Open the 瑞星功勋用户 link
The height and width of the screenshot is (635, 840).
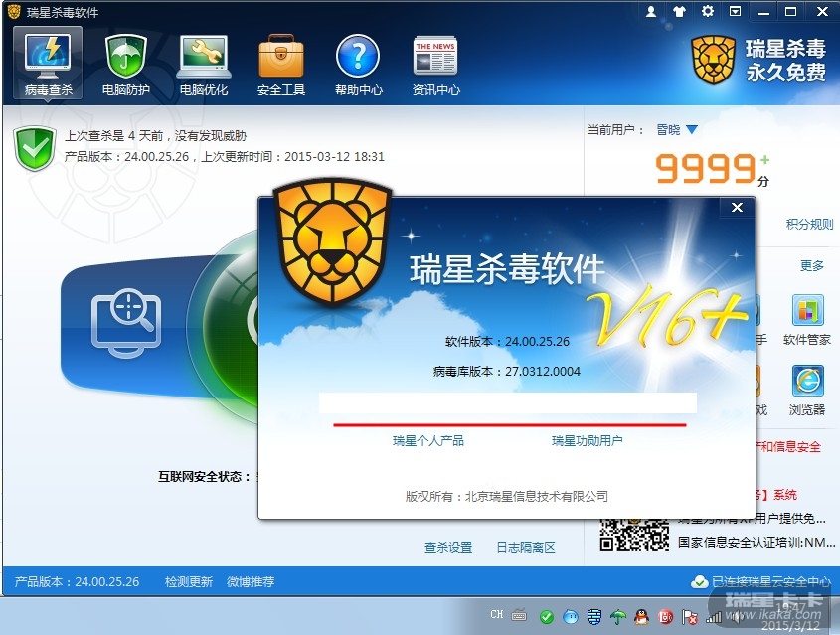coord(588,440)
